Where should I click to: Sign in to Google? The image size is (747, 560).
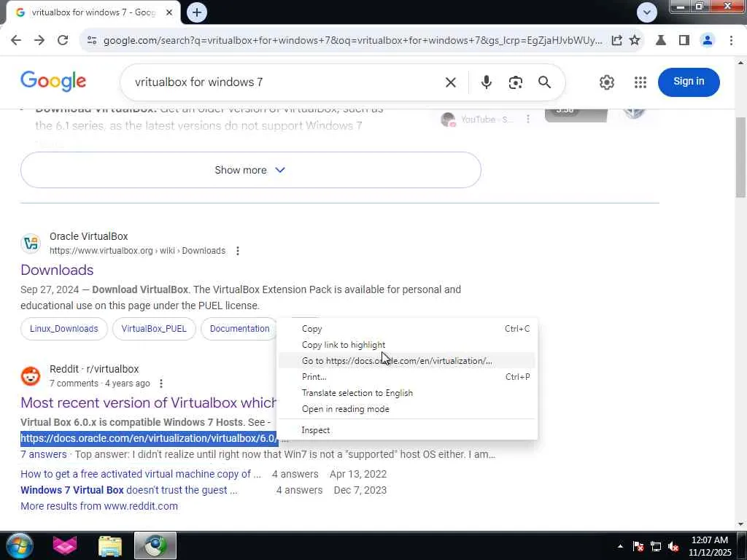click(x=689, y=82)
